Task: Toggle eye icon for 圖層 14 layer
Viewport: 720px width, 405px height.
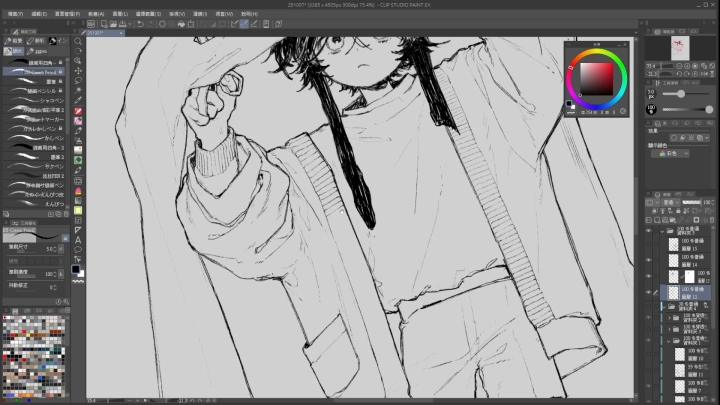Action: pos(648,257)
